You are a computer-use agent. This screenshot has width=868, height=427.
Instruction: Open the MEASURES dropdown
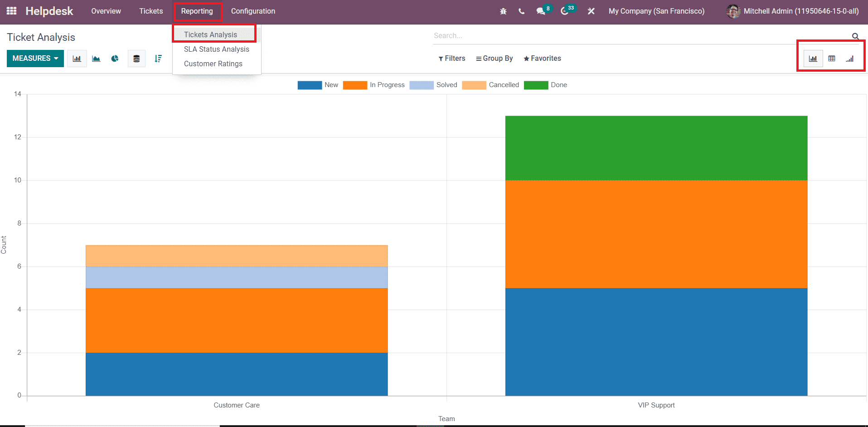pos(35,58)
